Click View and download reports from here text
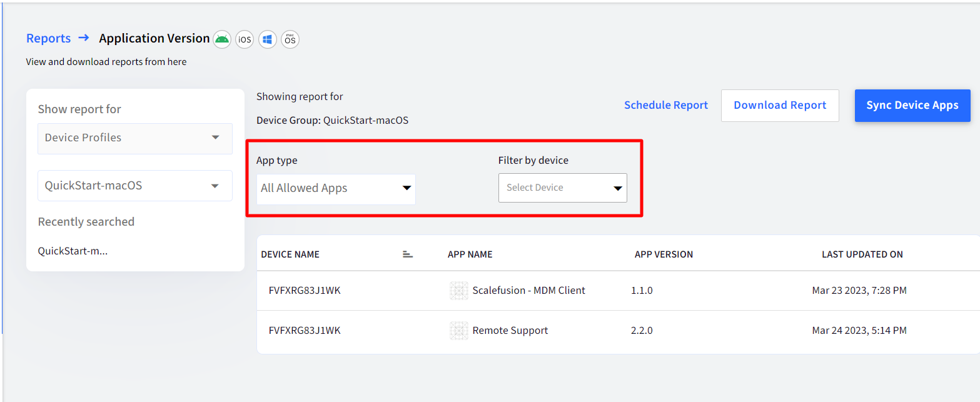The image size is (980, 402). 106,62
